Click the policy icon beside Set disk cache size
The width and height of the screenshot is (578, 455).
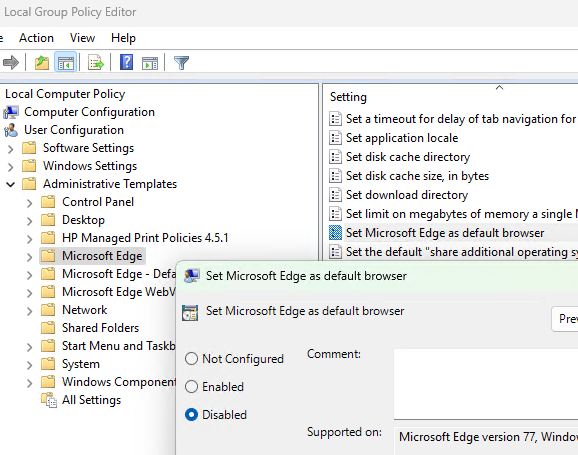[335, 176]
